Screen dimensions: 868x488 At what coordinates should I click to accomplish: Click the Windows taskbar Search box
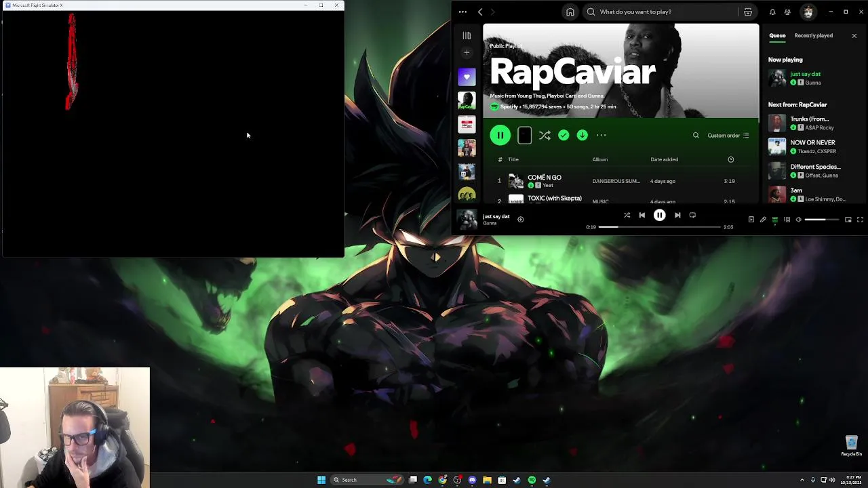(x=366, y=480)
